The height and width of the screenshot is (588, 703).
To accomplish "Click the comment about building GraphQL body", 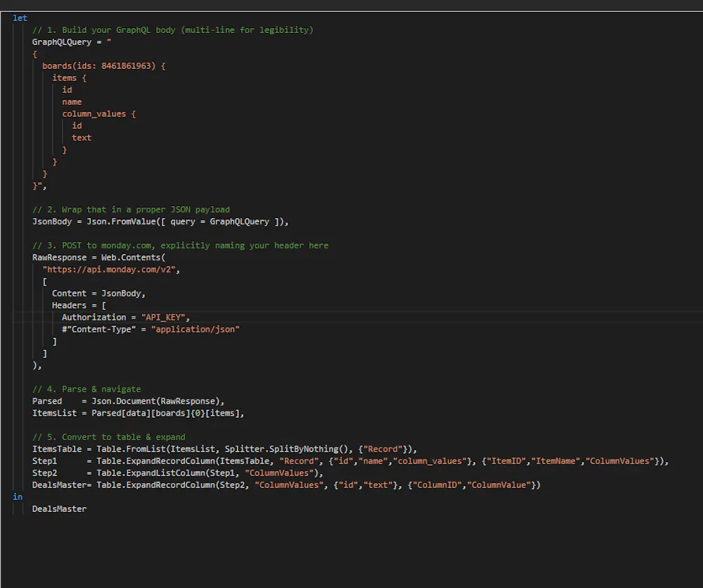I will point(172,30).
